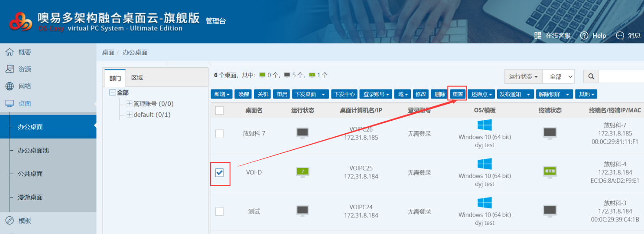The width and height of the screenshot is (644, 234).
Task: Expand the default department tree node
Action: (129, 115)
